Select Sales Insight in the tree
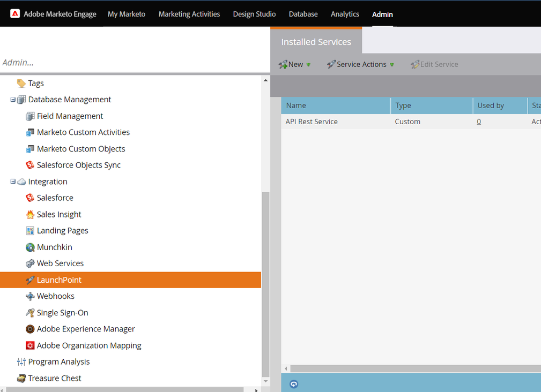Image resolution: width=541 pixels, height=392 pixels. (59, 214)
